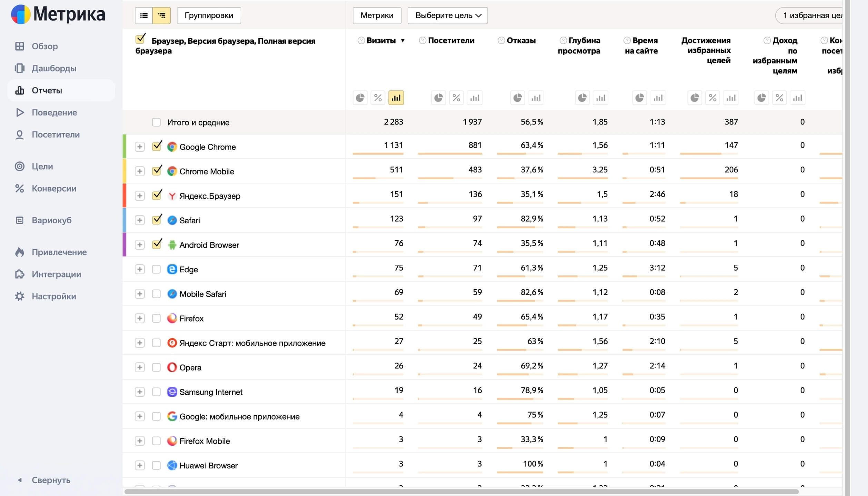This screenshot has height=496, width=868.
Task: Click the Firefox Mobile browser name
Action: pos(204,441)
